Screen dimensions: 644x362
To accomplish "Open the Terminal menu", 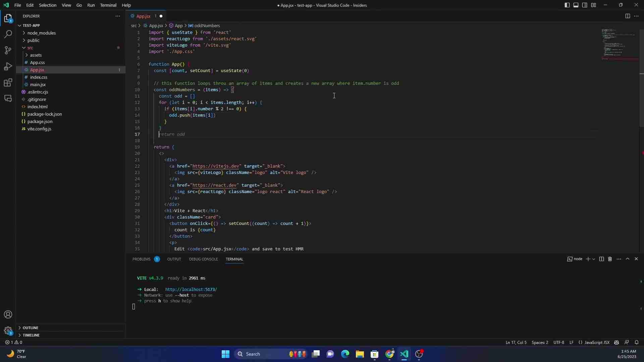I will (x=108, y=5).
